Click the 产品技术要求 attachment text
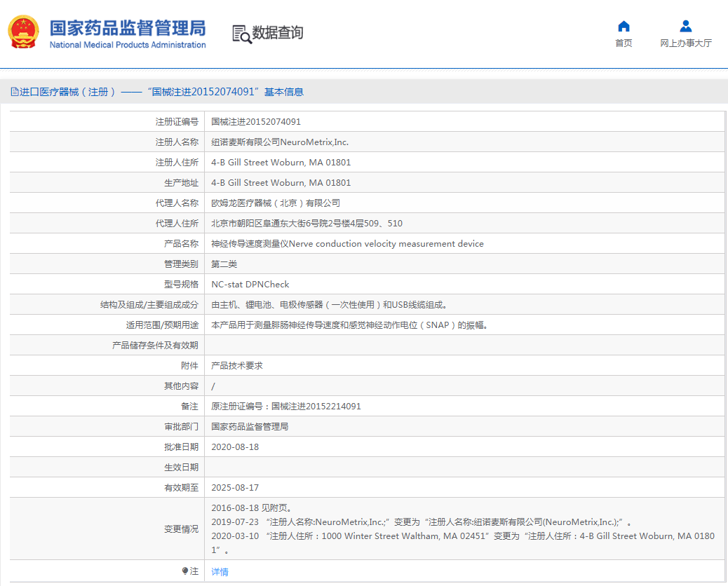Screen dimensions: 728x586 pos(237,366)
